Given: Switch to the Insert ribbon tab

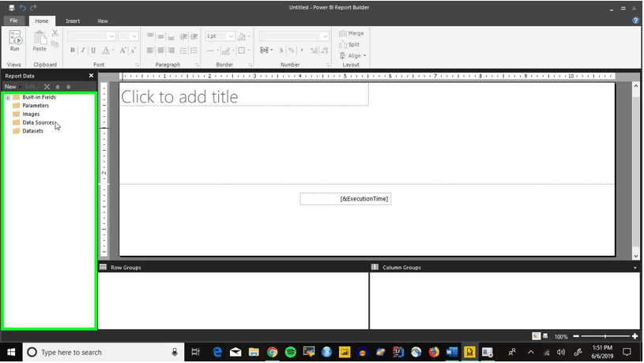Looking at the screenshot, I should pyautogui.click(x=73, y=21).
